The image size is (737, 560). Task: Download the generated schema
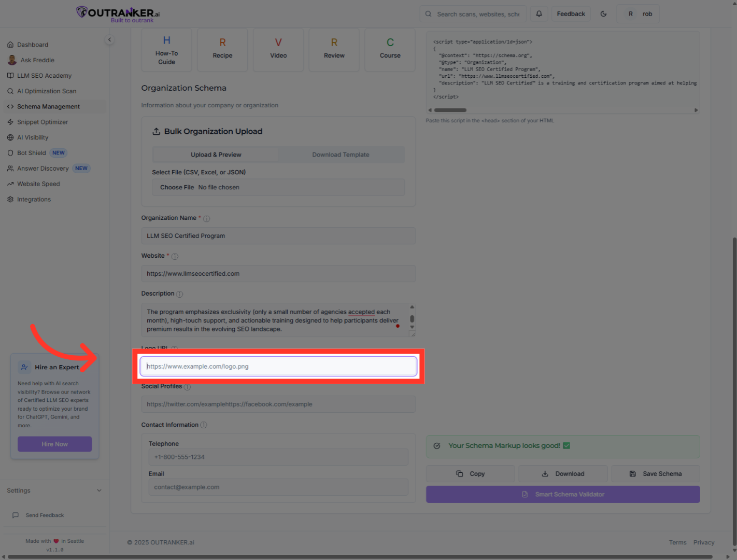pyautogui.click(x=563, y=474)
